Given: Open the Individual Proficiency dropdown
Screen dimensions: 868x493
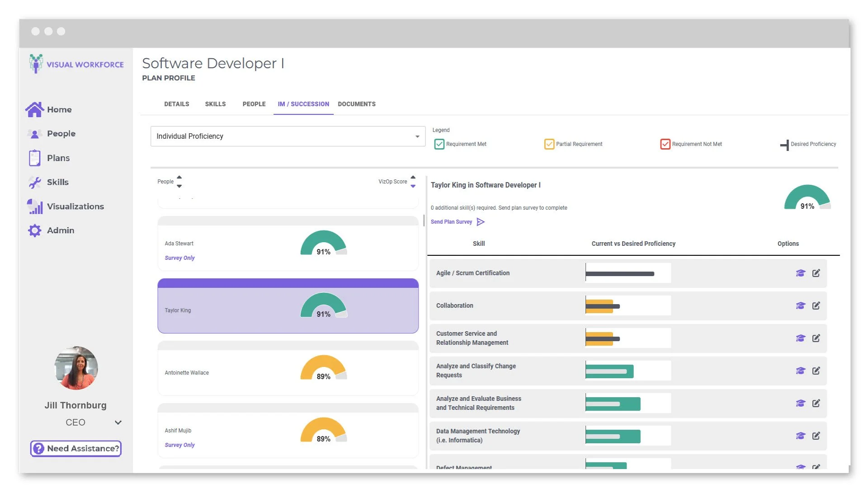Looking at the screenshot, I should pyautogui.click(x=288, y=136).
